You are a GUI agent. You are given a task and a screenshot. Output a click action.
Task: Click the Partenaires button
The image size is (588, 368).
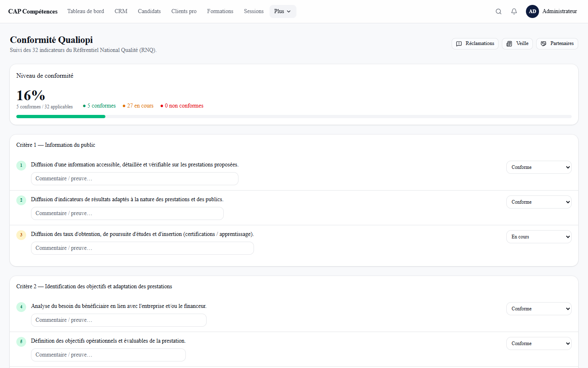pos(557,44)
